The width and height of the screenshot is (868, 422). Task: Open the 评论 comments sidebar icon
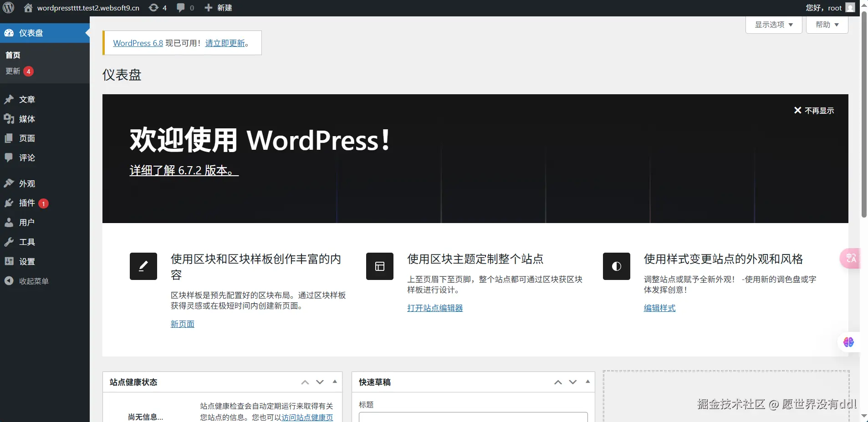[x=9, y=158]
